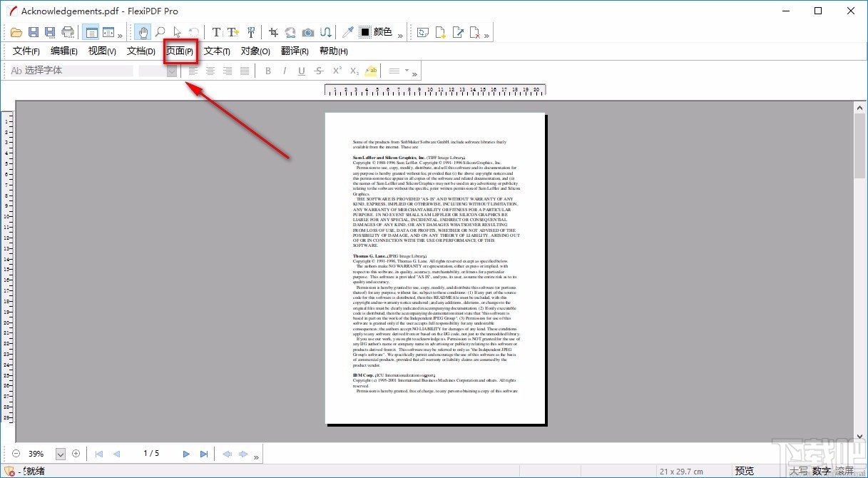Open the 视图(V) menu
This screenshot has width=868, height=478.
(x=102, y=51)
